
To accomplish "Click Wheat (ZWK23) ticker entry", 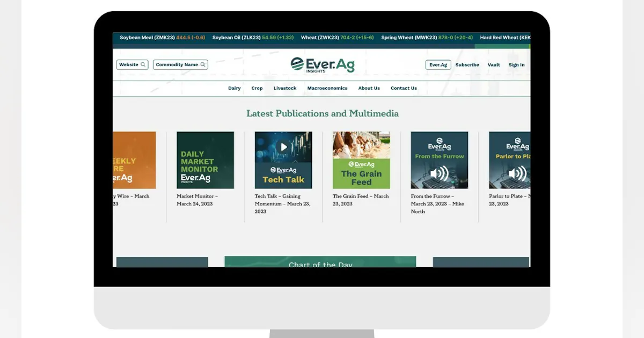I will [338, 38].
